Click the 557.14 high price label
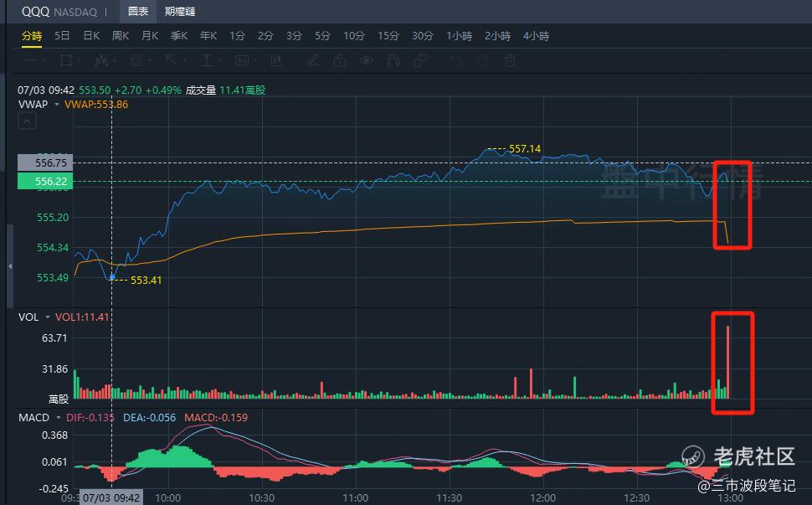The width and height of the screenshot is (812, 505). point(525,149)
